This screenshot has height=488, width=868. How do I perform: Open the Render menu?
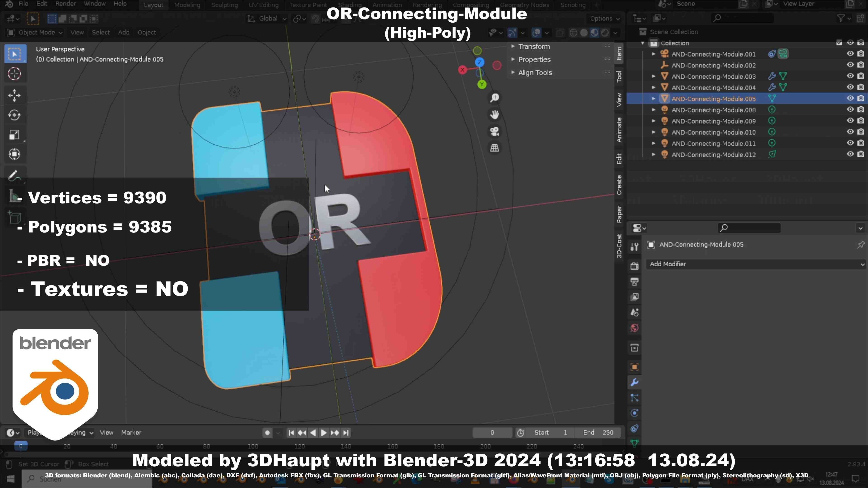pyautogui.click(x=65, y=4)
